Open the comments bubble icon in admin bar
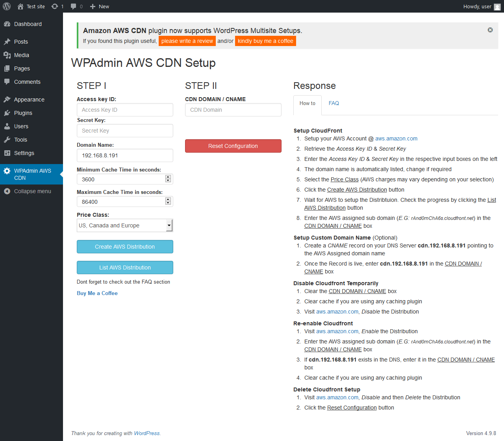The height and width of the screenshot is (441, 504). pyautogui.click(x=73, y=6)
